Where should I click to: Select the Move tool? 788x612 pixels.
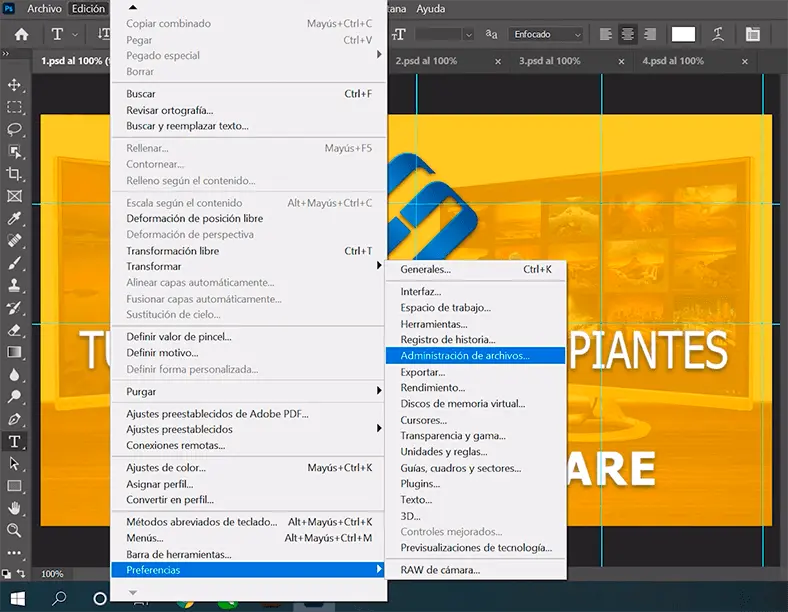[x=14, y=85]
